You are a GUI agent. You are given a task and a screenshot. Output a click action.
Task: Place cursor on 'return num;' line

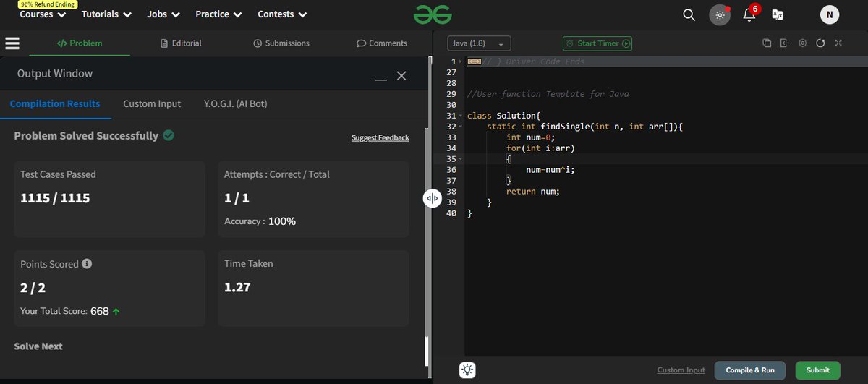tap(533, 191)
